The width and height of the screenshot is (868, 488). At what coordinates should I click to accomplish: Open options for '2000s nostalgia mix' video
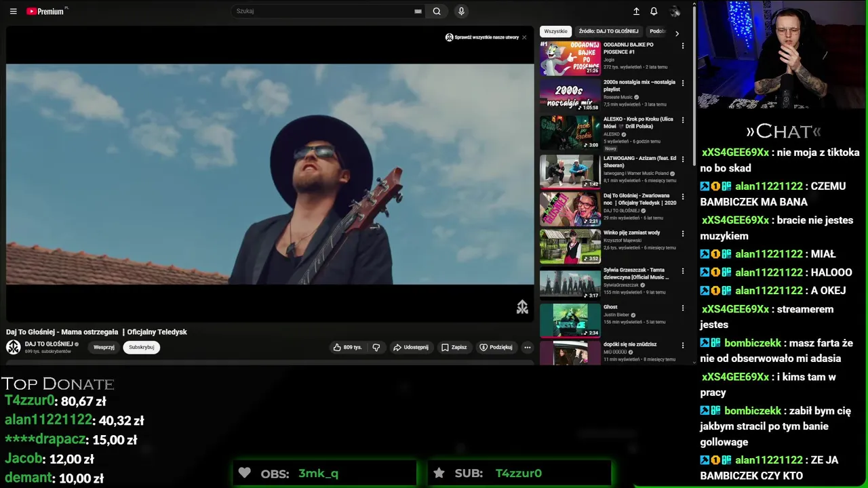pos(683,83)
